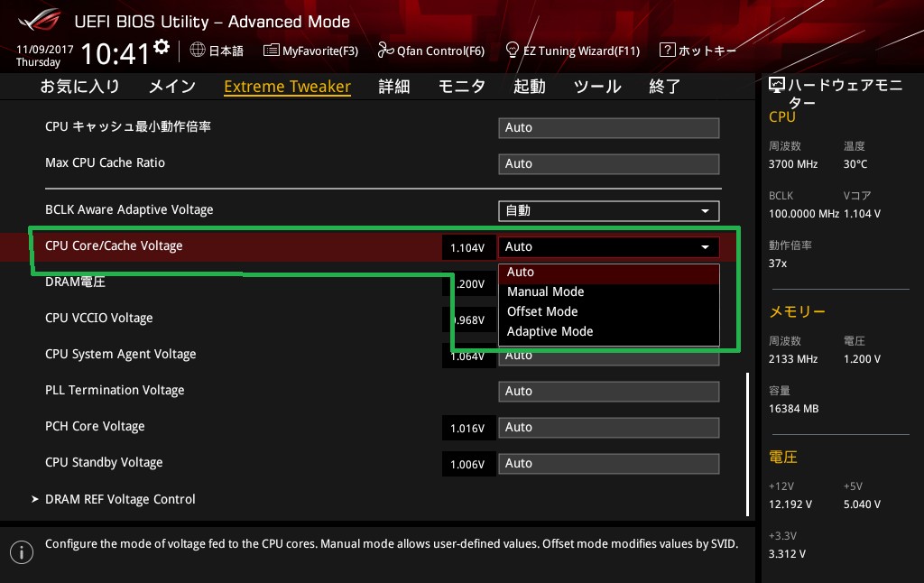The height and width of the screenshot is (583, 924).
Task: Click 電圧 section heading in monitor
Action: (x=783, y=458)
